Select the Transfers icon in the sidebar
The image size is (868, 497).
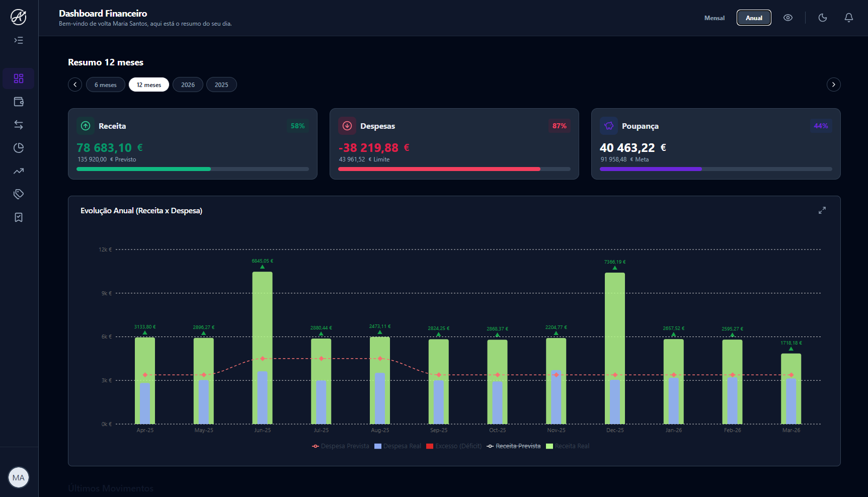pyautogui.click(x=19, y=125)
